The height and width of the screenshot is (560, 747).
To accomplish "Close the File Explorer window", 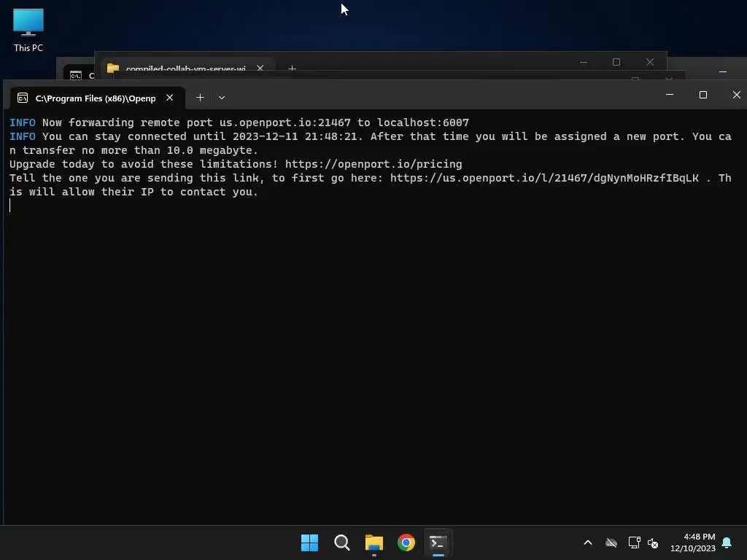I will pos(650,62).
